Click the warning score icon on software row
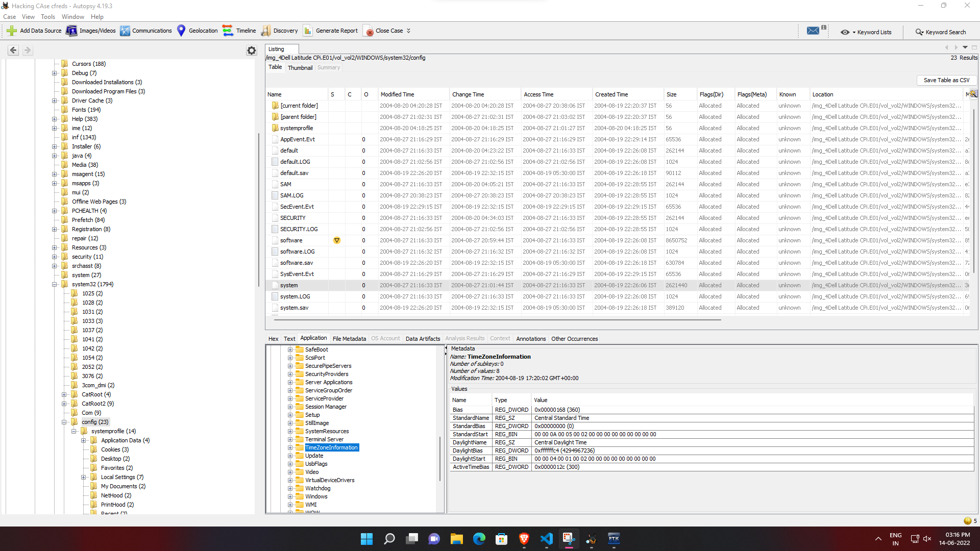Viewport: 980px width, 551px height. 337,240
